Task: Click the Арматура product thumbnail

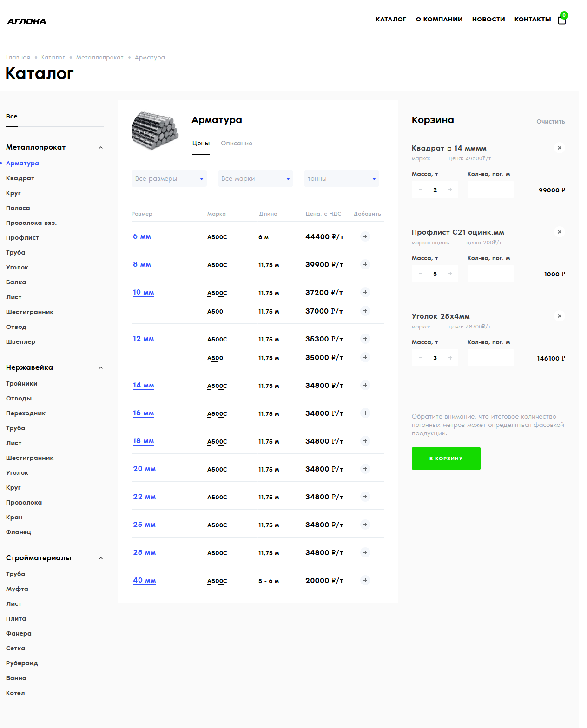Action: click(155, 131)
